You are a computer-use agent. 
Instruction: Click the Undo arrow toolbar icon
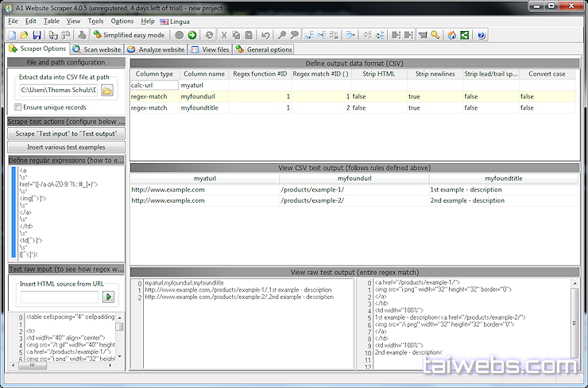[265, 35]
